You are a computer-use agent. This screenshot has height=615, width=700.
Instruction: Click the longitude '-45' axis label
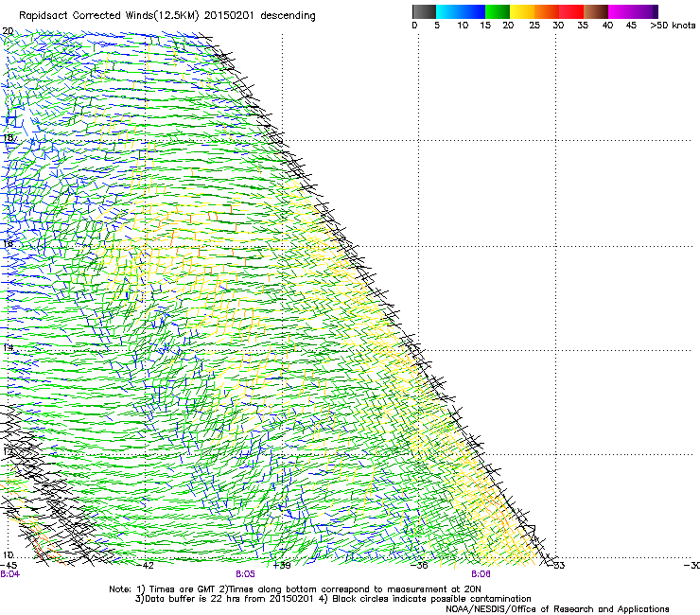point(9,566)
